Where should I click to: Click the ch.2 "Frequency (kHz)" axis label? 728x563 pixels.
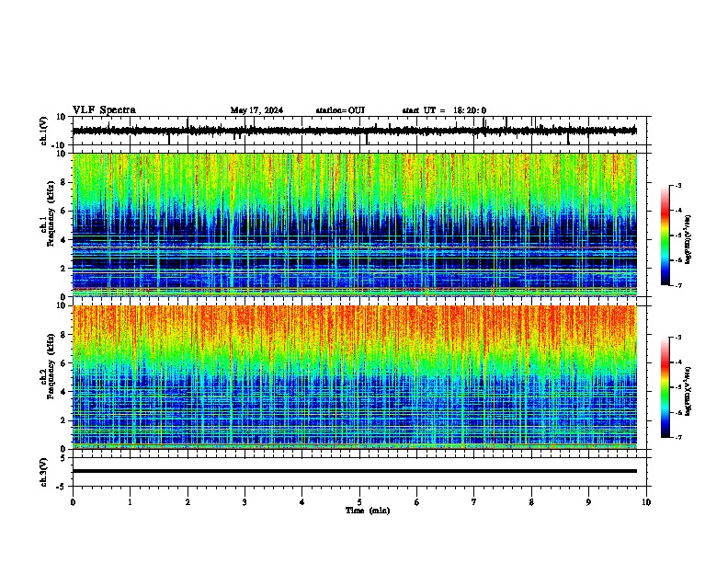click(x=51, y=366)
